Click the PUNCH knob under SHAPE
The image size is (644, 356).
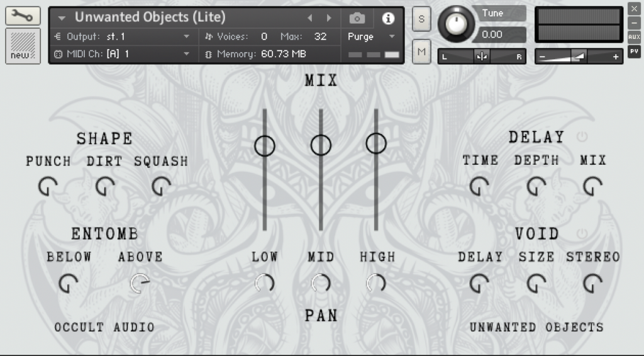click(x=48, y=187)
